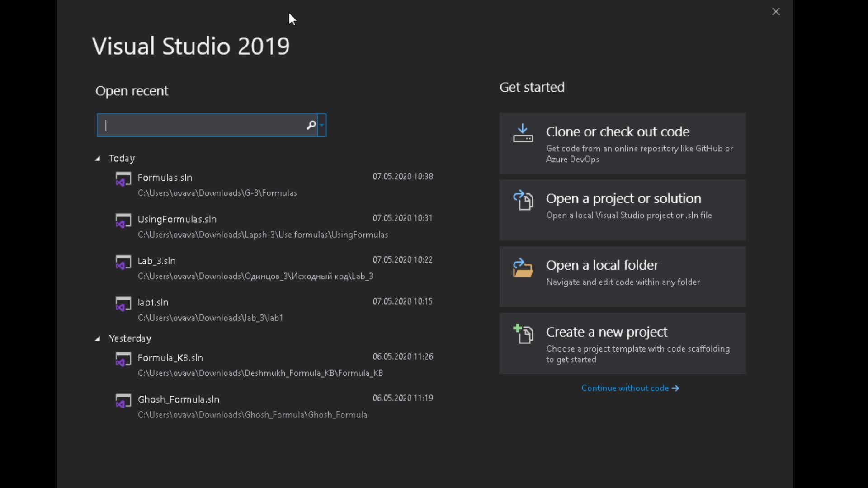Image resolution: width=868 pixels, height=488 pixels.
Task: Click timestamp 07.05.2020 10:22
Action: [403, 259]
